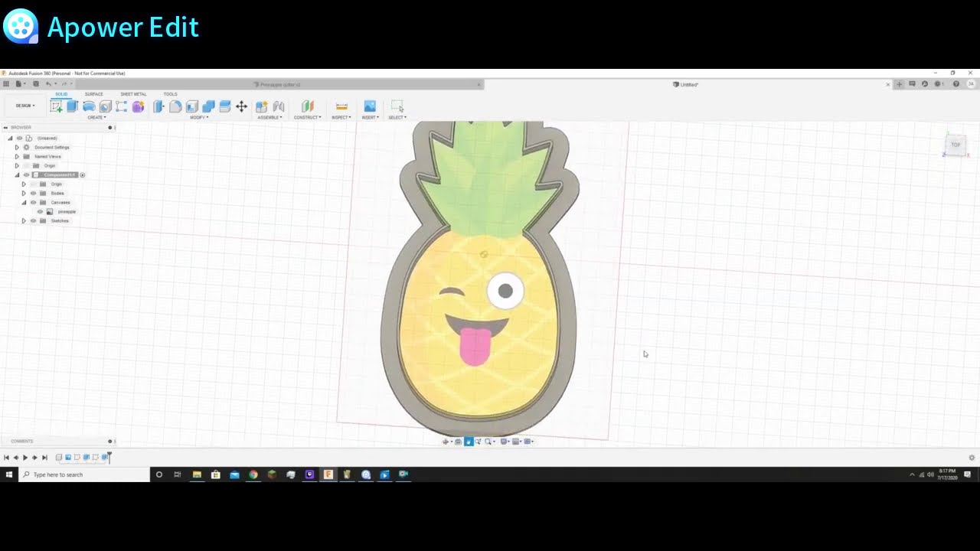Switch to the Pineapple cutter document tab
980x551 pixels.
(x=281, y=84)
